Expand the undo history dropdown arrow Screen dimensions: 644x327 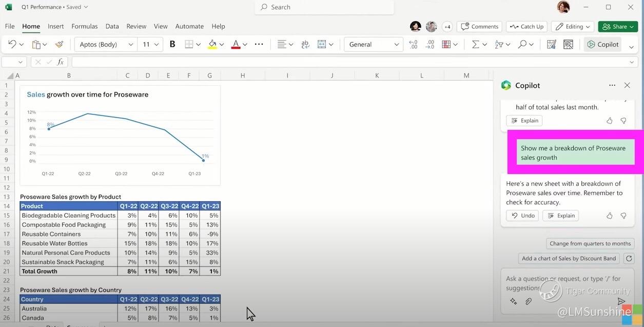click(21, 45)
